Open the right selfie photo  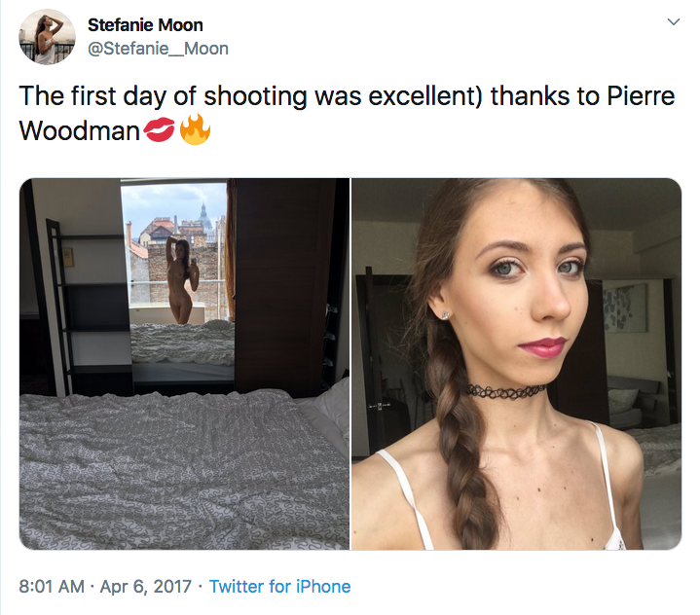(x=516, y=364)
